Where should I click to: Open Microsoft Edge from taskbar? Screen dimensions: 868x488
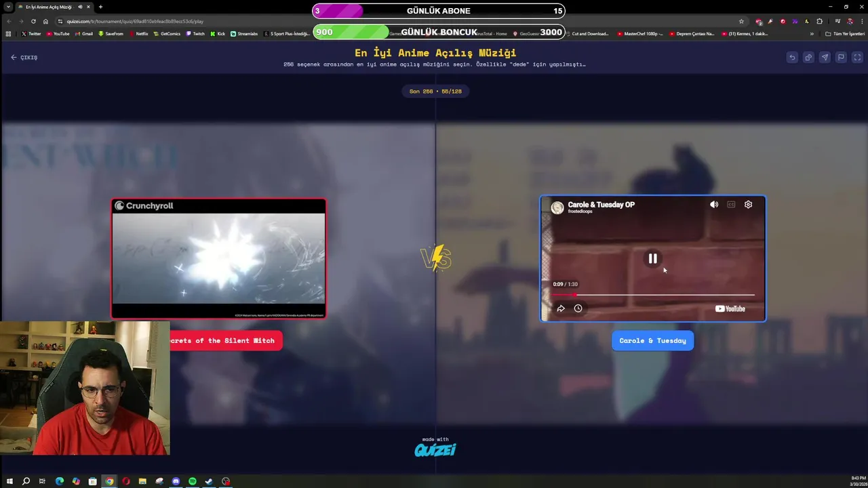click(59, 481)
